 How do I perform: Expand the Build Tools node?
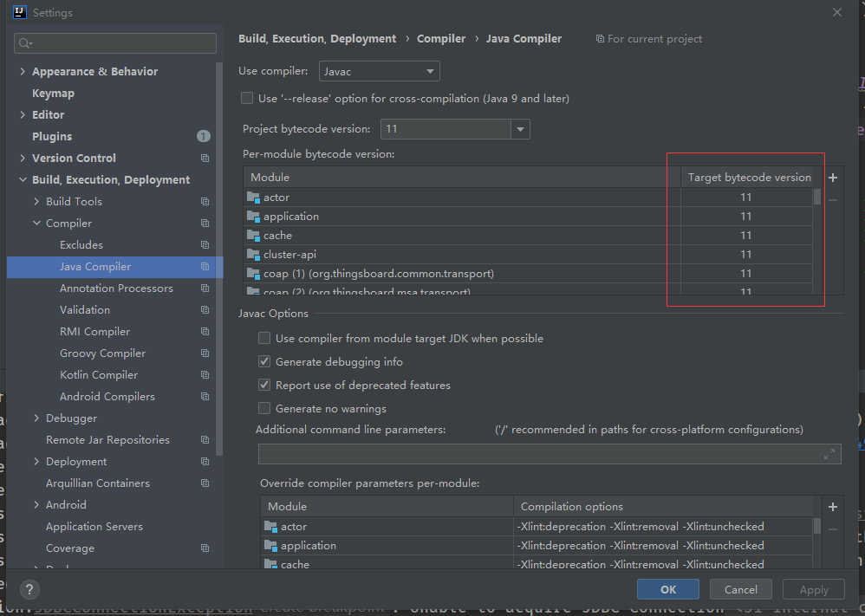[36, 202]
